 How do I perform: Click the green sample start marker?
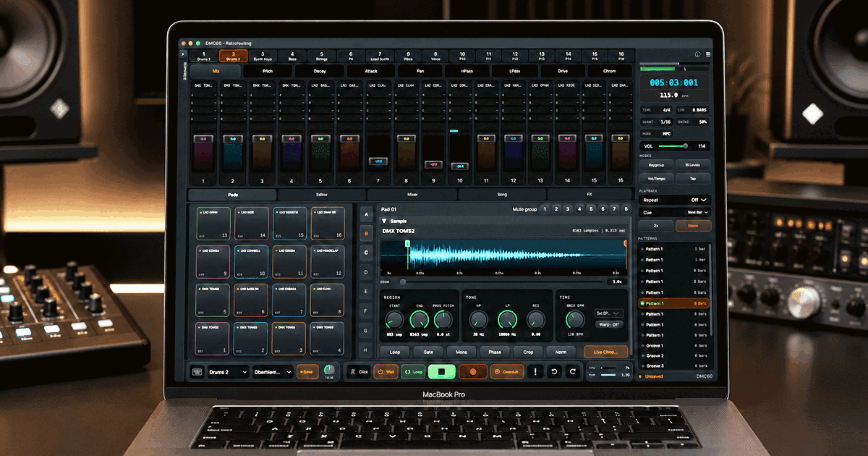coord(408,244)
